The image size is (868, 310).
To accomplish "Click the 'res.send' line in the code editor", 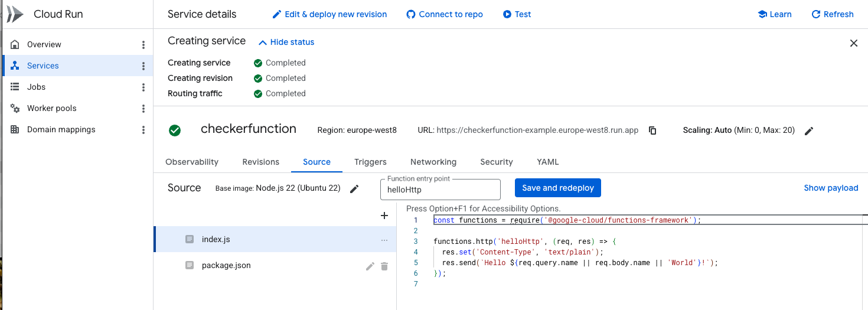I will 580,263.
